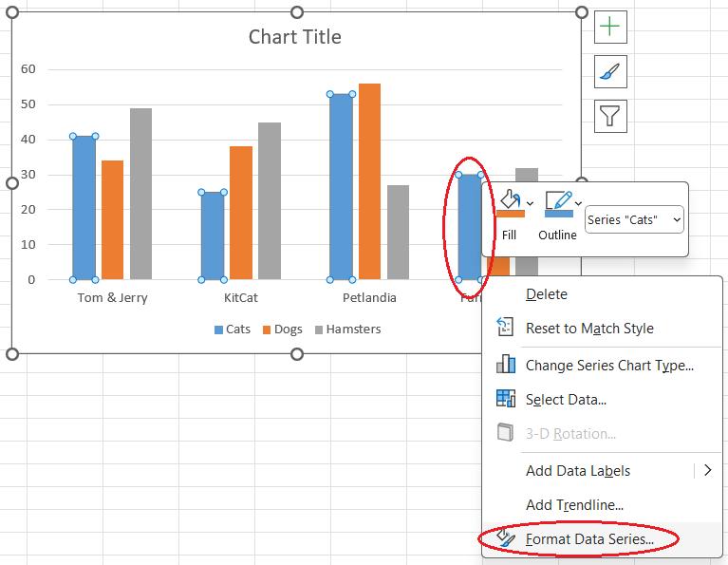Click the Chart Elements plus icon
The width and height of the screenshot is (728, 565).
tap(610, 28)
